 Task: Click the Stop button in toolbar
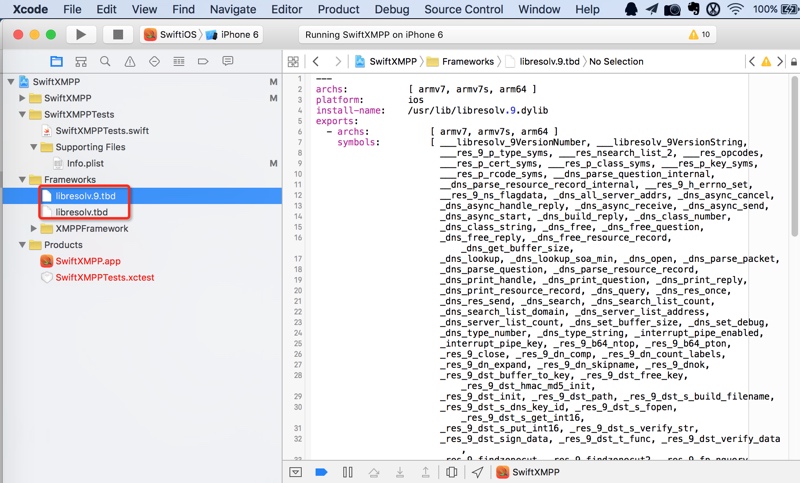tap(118, 35)
